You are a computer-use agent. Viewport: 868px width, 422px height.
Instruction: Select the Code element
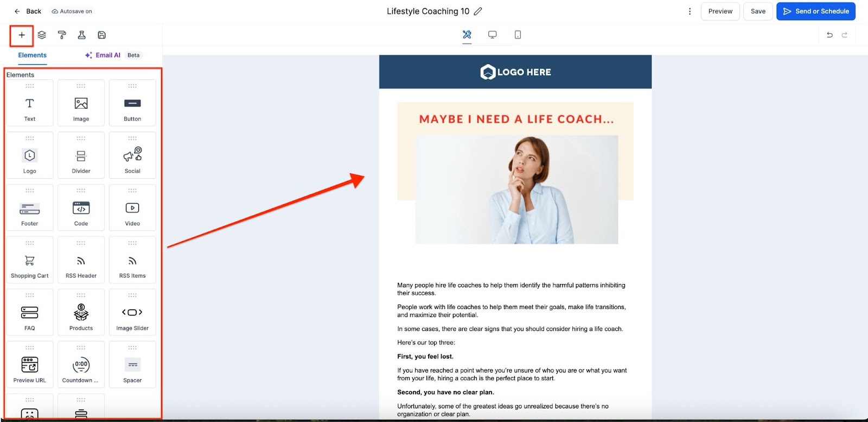pyautogui.click(x=81, y=208)
